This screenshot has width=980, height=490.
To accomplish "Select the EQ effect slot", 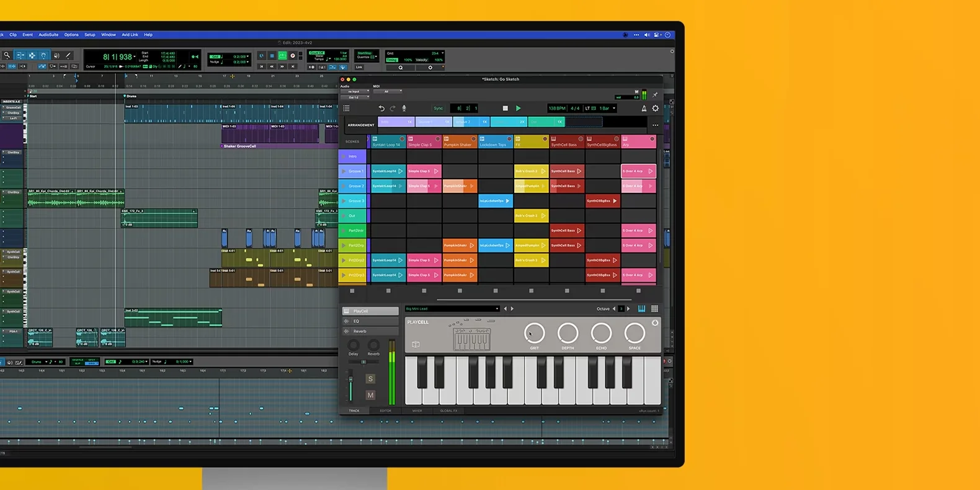I will point(370,321).
